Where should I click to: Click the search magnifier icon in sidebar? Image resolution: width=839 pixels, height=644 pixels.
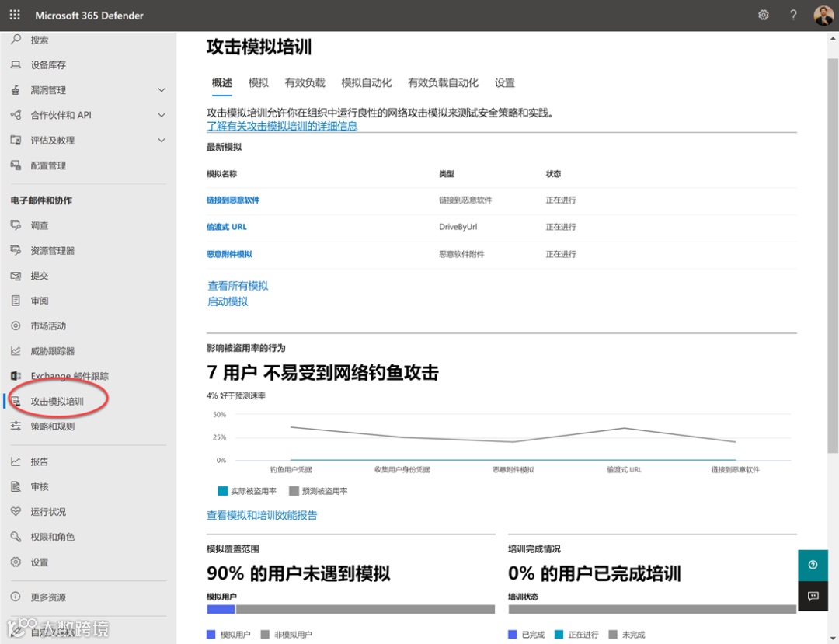[16, 39]
